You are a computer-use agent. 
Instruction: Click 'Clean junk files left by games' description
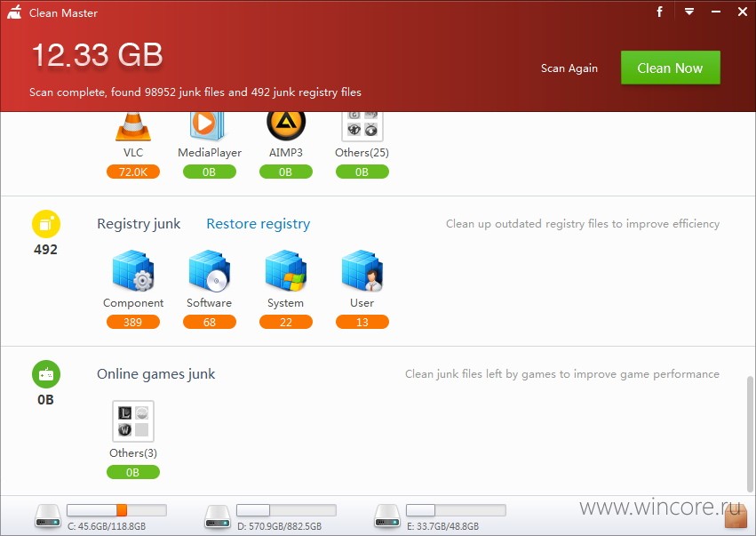click(562, 374)
